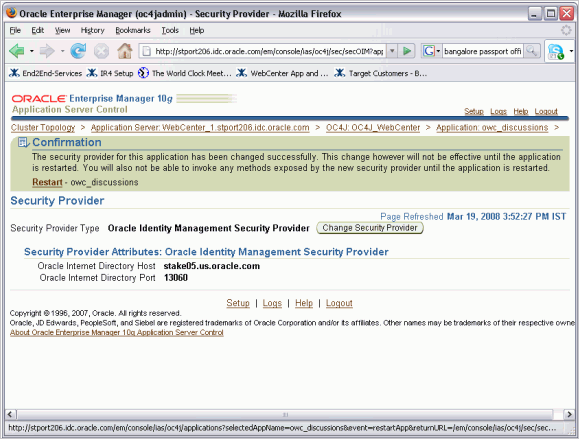Open the search engine chooser dropdown

click(x=438, y=51)
